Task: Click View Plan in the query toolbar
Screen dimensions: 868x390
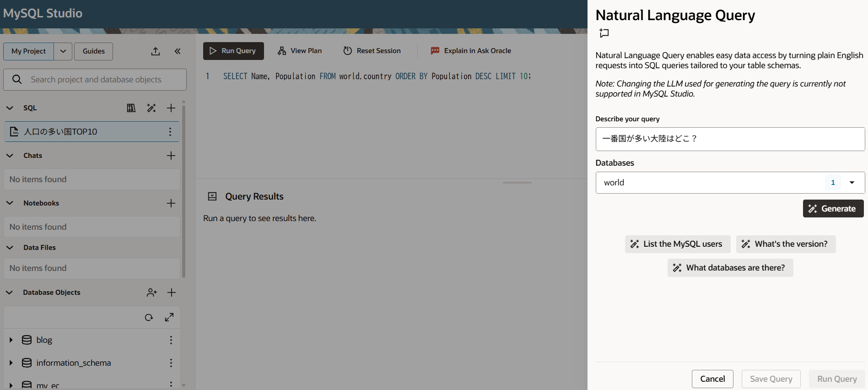Action: coord(300,51)
